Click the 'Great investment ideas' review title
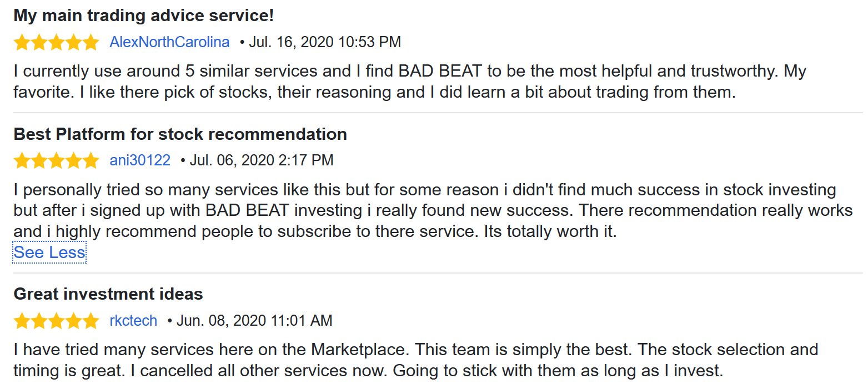Screen dimensions: 868x384 [108, 294]
